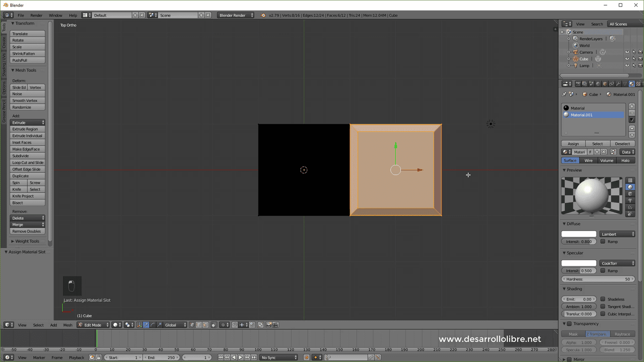Expand the Cube tree item in outliner

[569, 59]
